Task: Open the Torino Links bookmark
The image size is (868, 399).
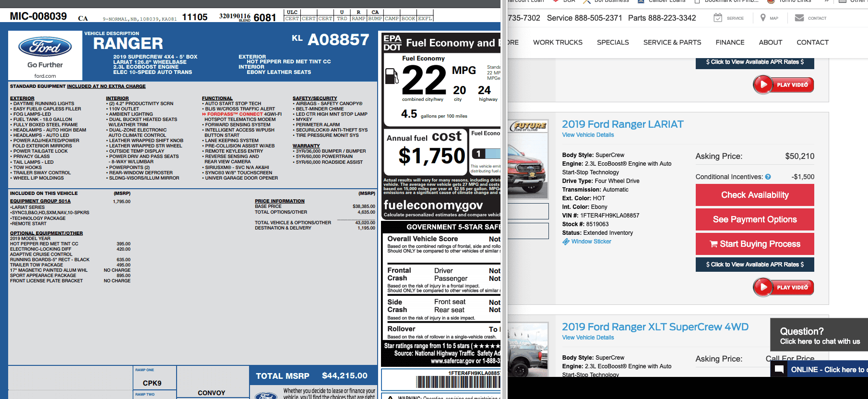Action: [790, 1]
